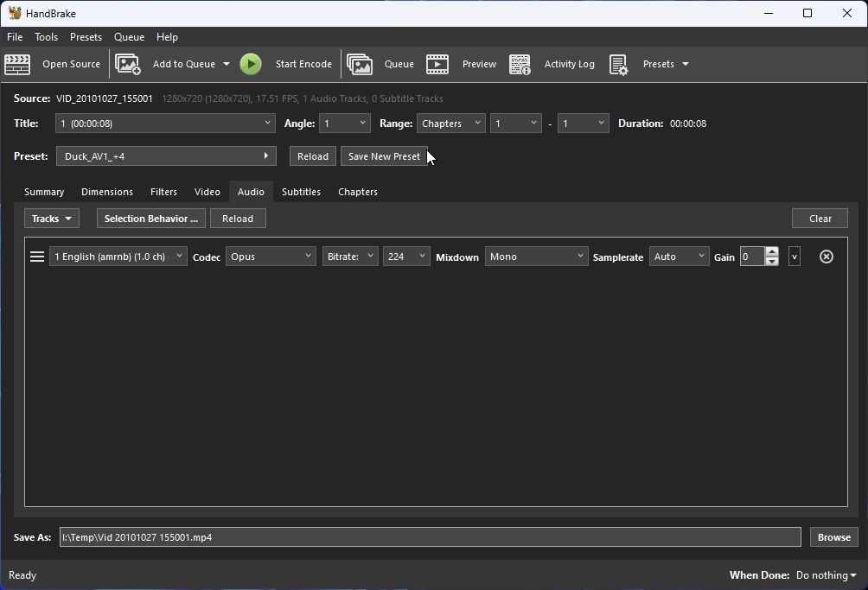Image resolution: width=868 pixels, height=590 pixels.
Task: Increase Gain with the up stepper arrow
Action: (x=772, y=251)
